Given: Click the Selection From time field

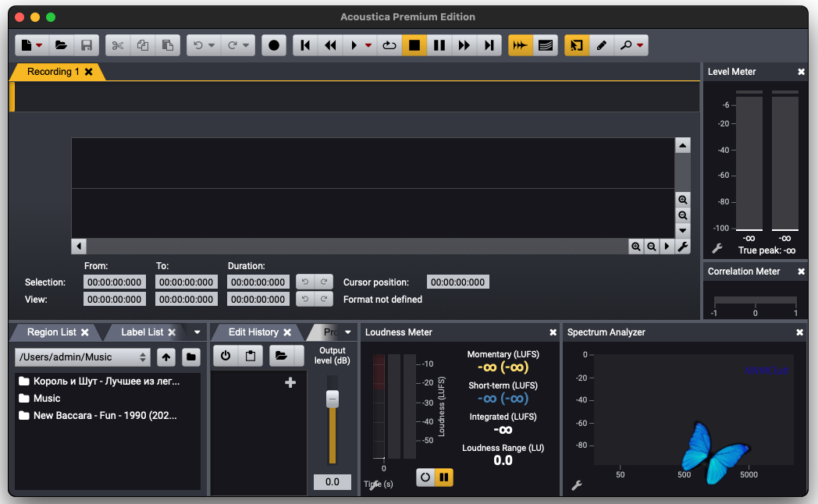Looking at the screenshot, I should (115, 282).
